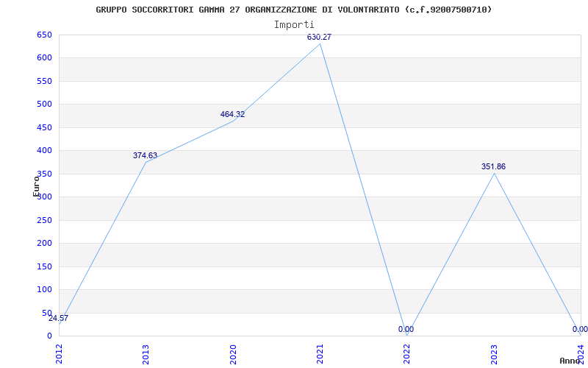This screenshot has width=588, height=368.
Task: Select the 374.63 data point label
Action: point(145,155)
